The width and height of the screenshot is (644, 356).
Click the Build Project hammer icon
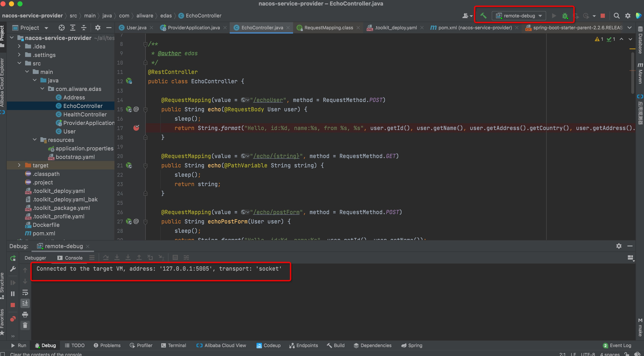pos(483,16)
